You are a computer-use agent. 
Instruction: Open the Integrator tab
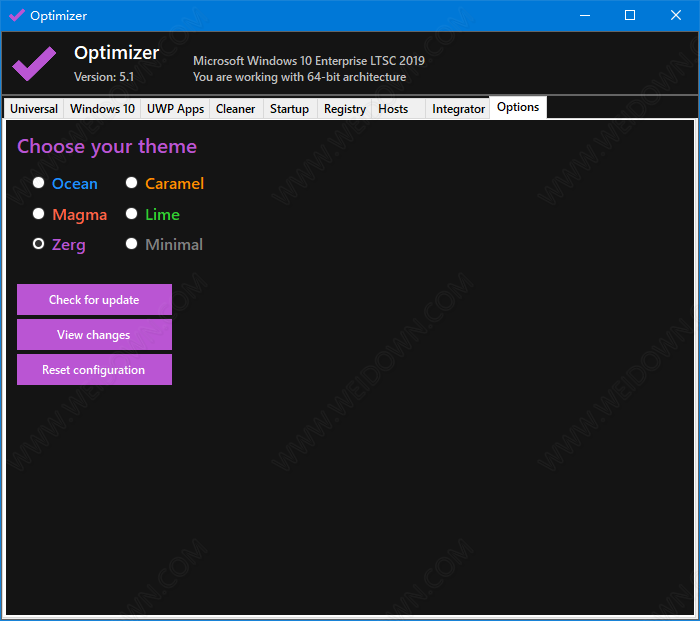coord(458,109)
